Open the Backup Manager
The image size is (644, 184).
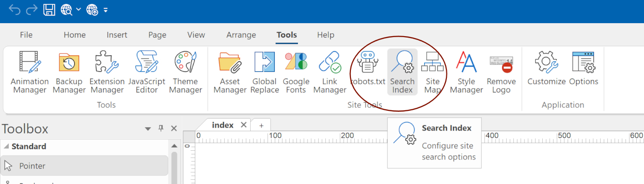point(69,72)
